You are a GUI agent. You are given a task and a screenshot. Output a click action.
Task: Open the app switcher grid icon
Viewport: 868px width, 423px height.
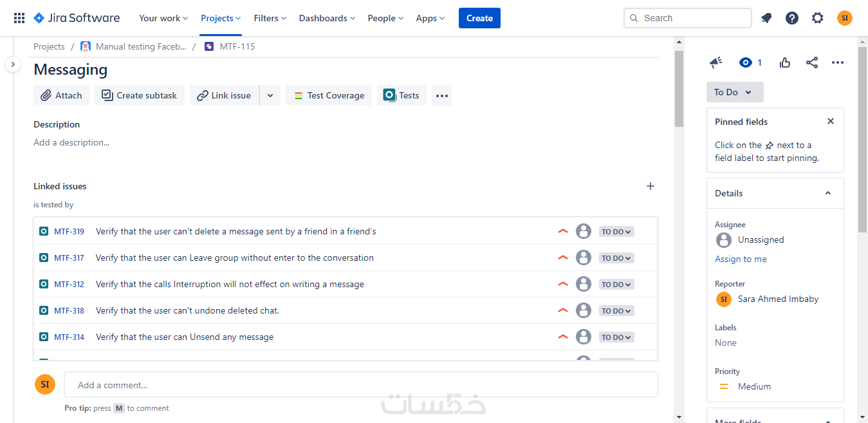pyautogui.click(x=19, y=18)
